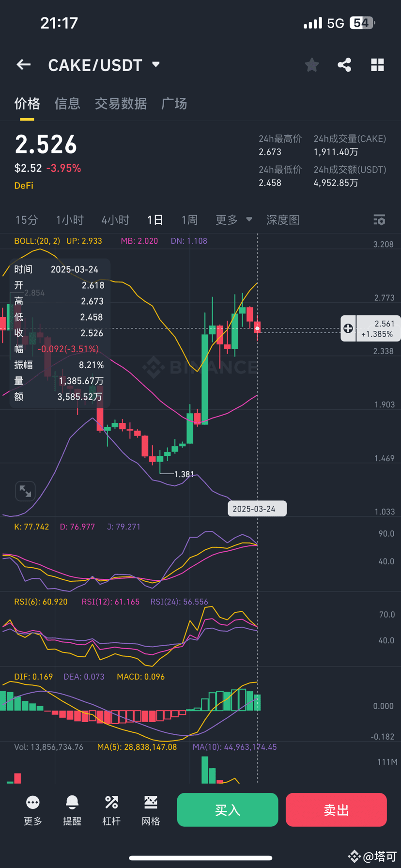401x868 pixels.
Task: Tap the 买入 buy button
Action: click(228, 809)
